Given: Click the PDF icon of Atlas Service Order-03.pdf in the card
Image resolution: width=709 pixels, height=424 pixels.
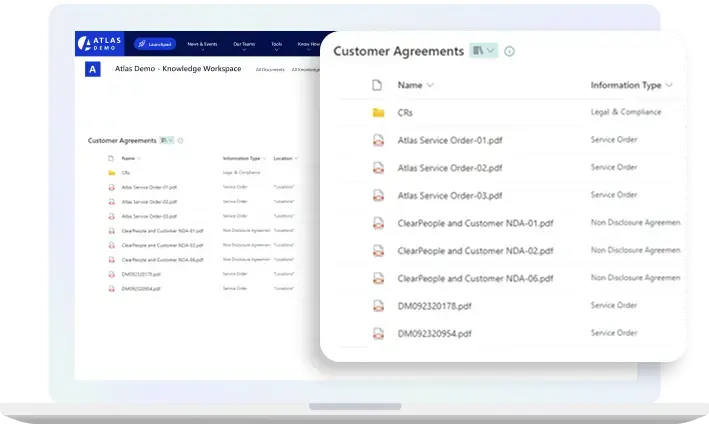Looking at the screenshot, I should pos(378,196).
